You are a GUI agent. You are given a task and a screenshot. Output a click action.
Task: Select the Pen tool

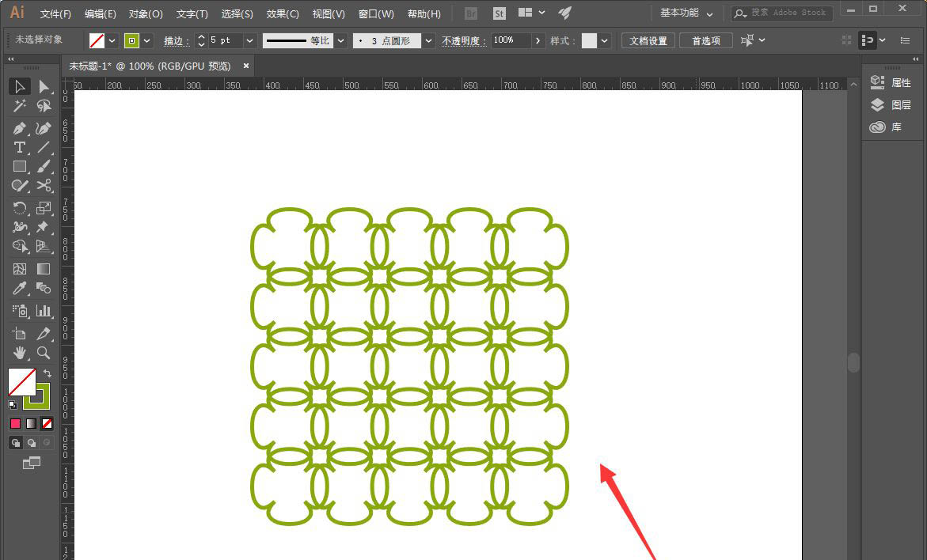(20, 128)
